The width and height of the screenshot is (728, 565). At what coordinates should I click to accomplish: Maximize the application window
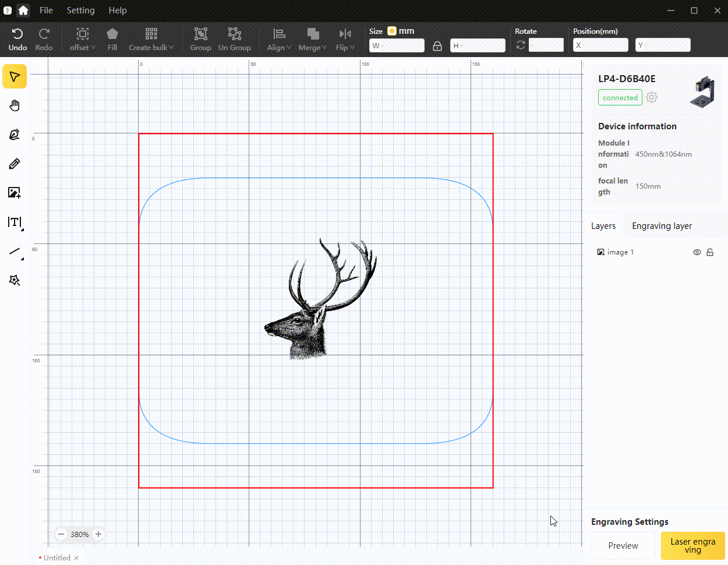click(x=694, y=10)
